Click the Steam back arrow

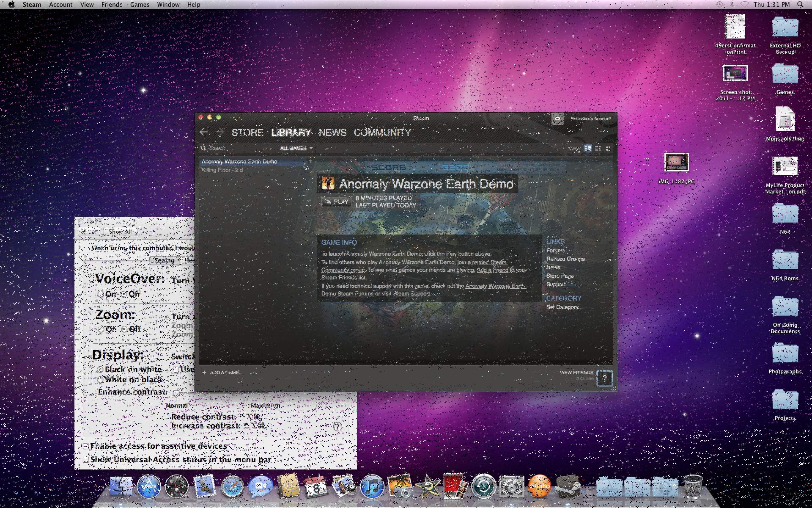coord(204,132)
